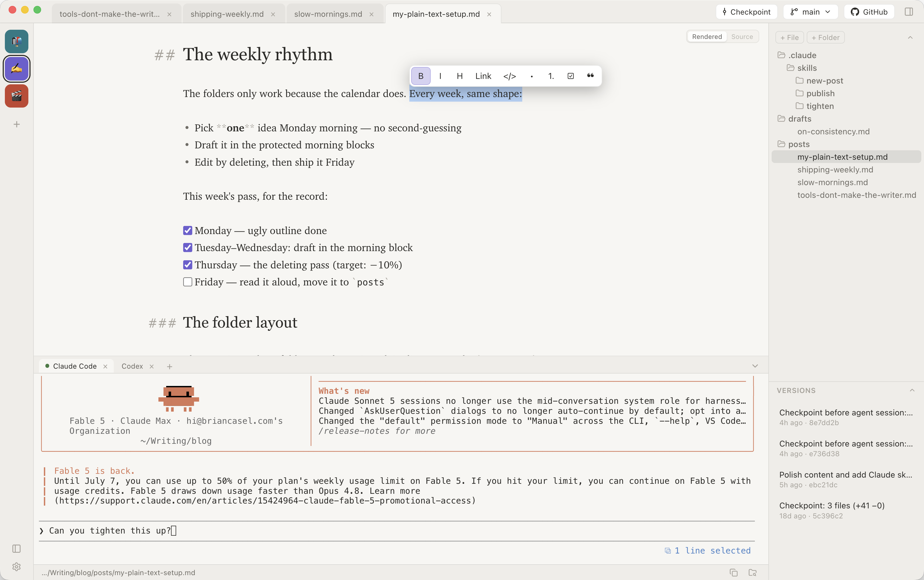This screenshot has height=580, width=924.
Task: Uncheck Tuesday–Wednesday draft checkbox
Action: (188, 247)
